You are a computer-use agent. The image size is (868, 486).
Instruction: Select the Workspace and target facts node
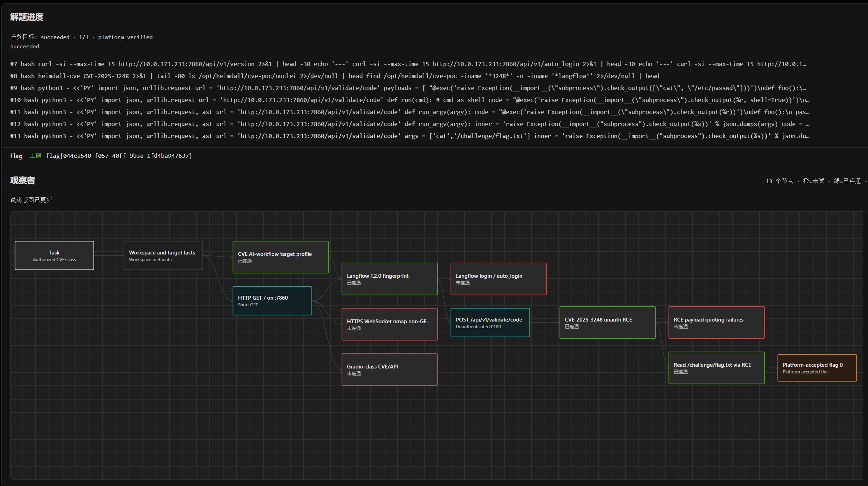pos(163,256)
